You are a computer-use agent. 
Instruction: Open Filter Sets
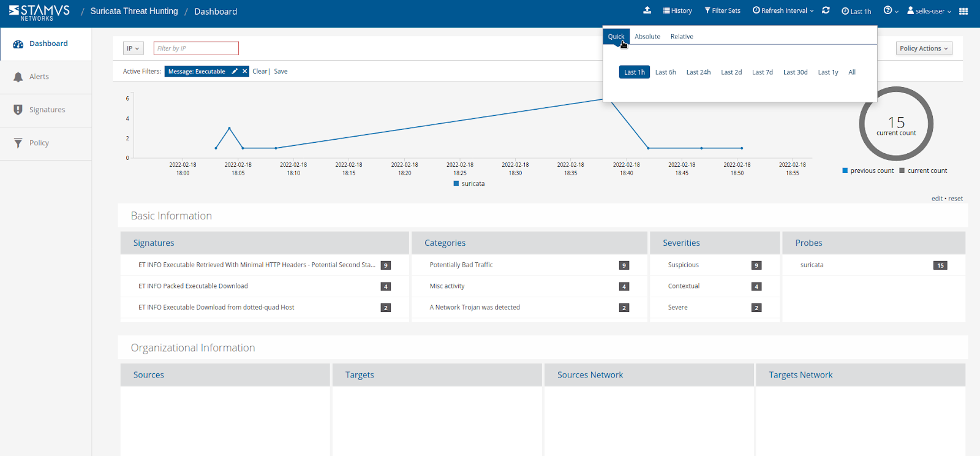[722, 11]
